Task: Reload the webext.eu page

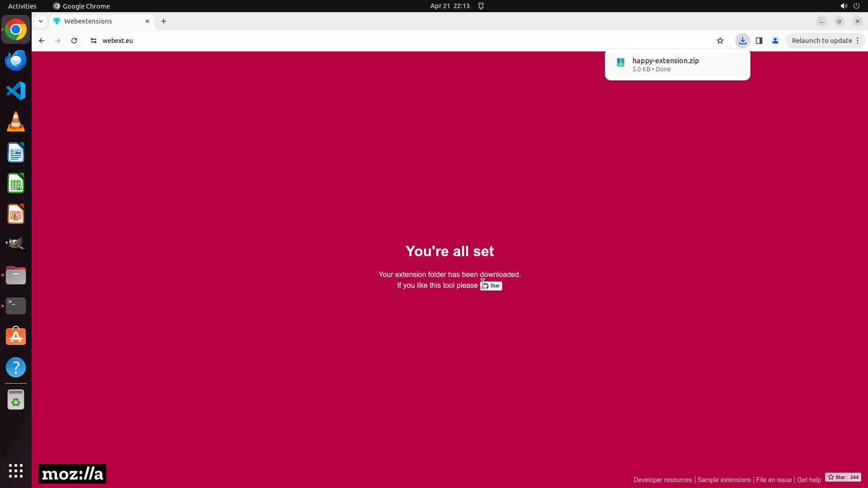Action: tap(74, 41)
